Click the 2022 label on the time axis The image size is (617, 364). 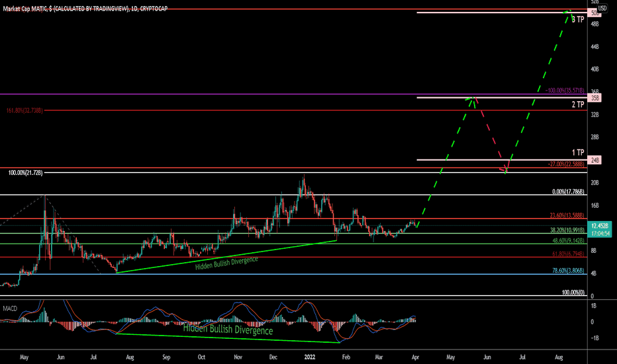310,357
